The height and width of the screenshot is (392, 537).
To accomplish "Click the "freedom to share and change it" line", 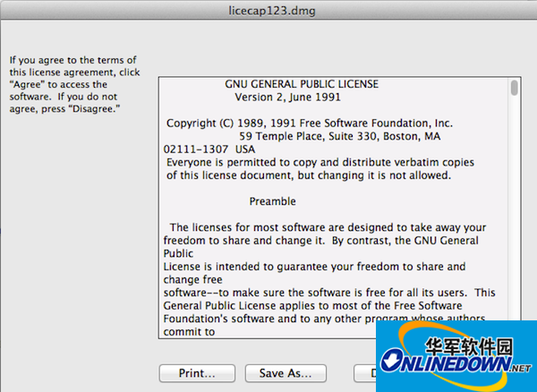I will tap(321, 241).
